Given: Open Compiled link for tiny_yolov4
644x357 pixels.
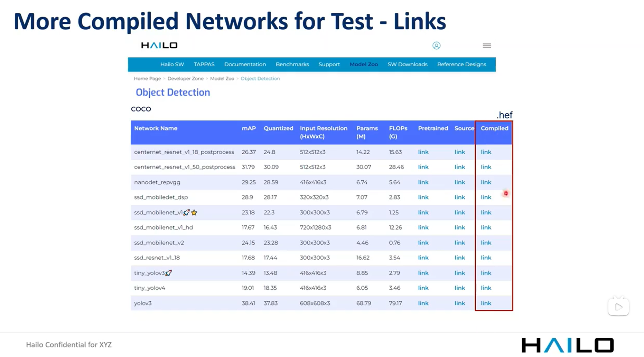Looking at the screenshot, I should coord(486,288).
